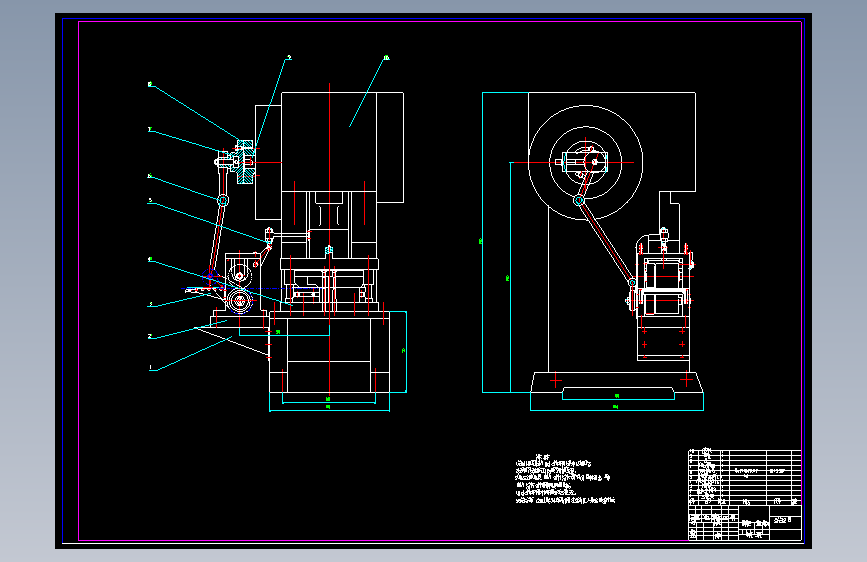This screenshot has height=562, width=867.
Task: Select part callout number 3 label
Action: coord(150,304)
